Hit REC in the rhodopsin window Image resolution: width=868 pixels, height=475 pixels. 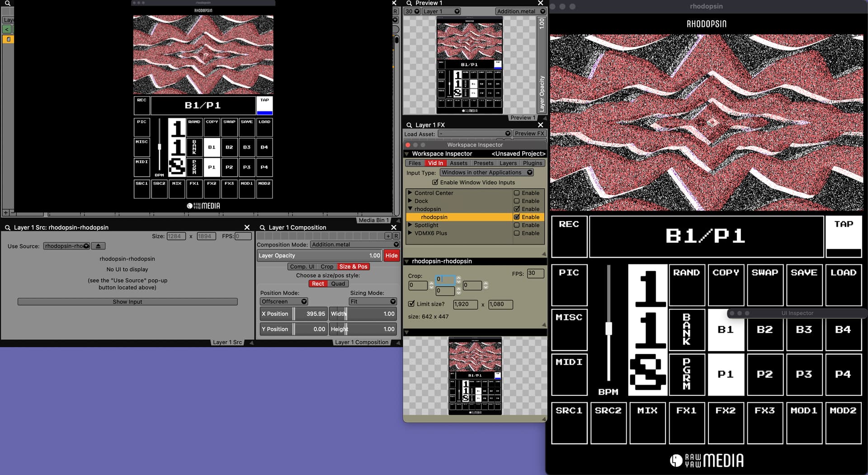[569, 236]
